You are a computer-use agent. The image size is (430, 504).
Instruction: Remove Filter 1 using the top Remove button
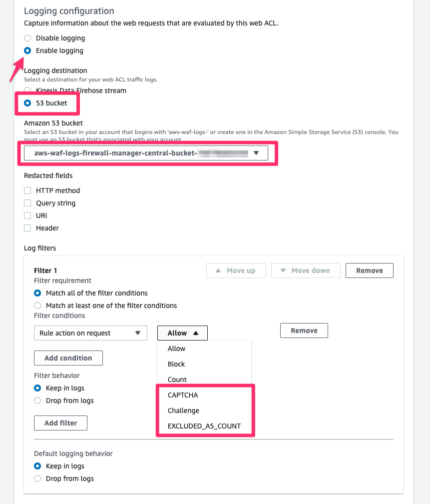pyautogui.click(x=369, y=270)
